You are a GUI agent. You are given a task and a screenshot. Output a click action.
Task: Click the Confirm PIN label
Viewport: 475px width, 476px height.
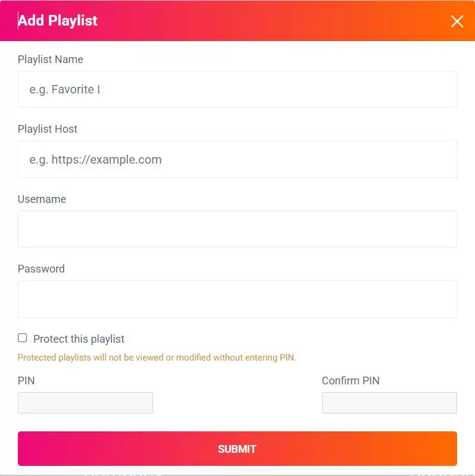coord(351,381)
